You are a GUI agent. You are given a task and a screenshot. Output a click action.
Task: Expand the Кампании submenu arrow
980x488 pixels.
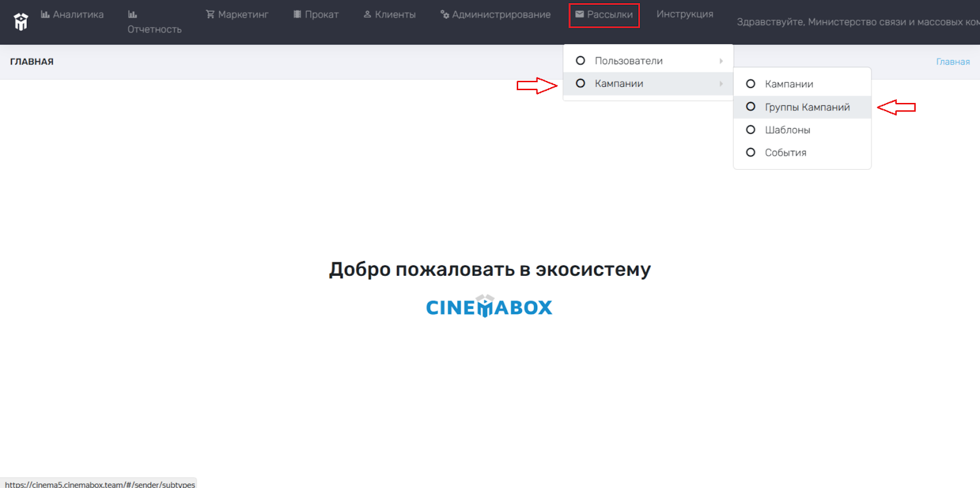(722, 83)
